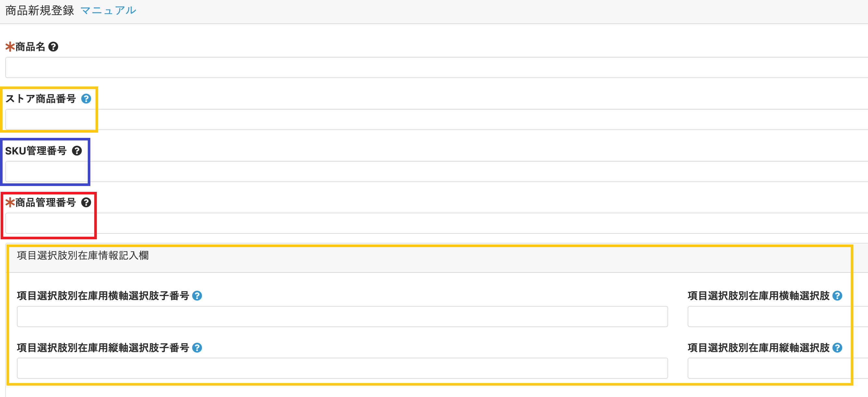
Task: Click the 商品名 text field
Action: click(x=435, y=67)
